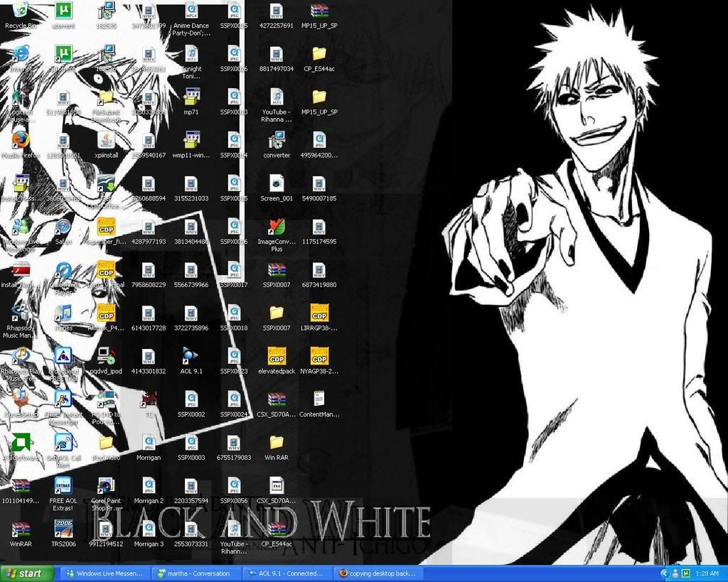Select the 7958608229 WMV file
Viewport: 728px width, 582px height.
tap(149, 274)
